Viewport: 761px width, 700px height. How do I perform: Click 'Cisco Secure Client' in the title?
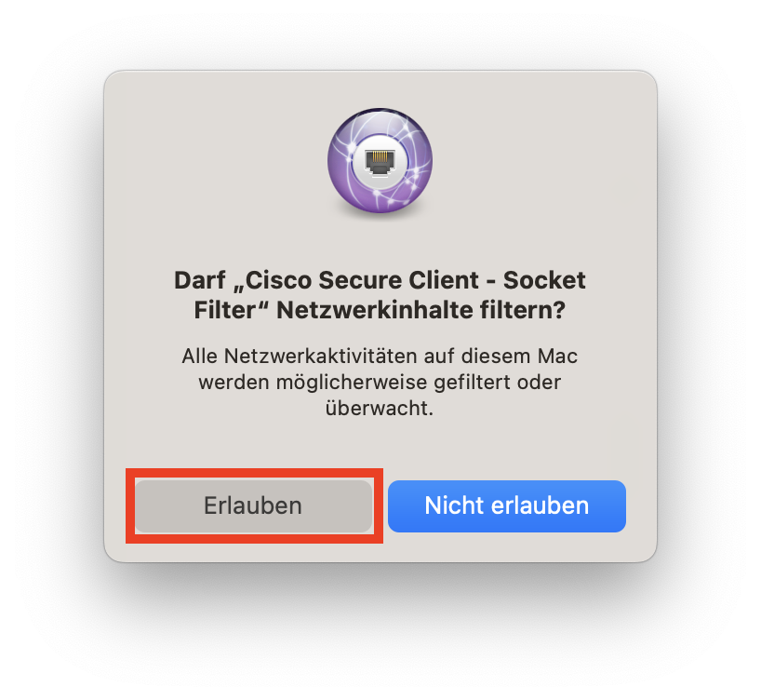[363, 280]
